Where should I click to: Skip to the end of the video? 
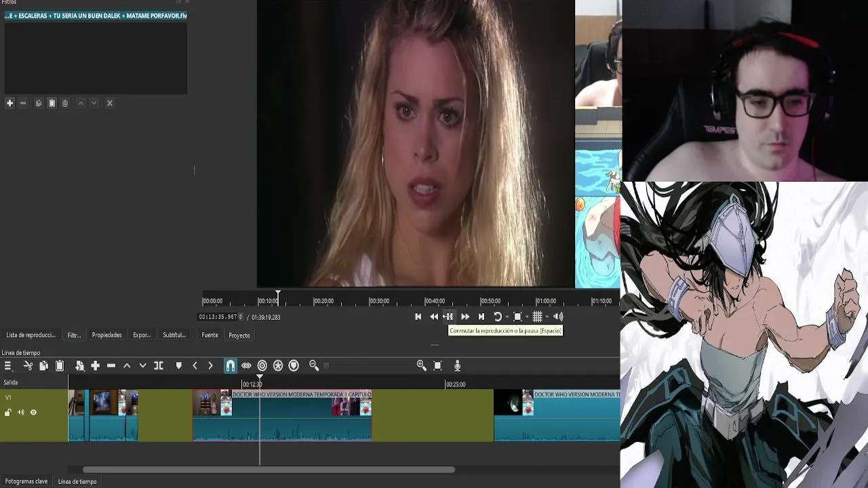[x=481, y=317]
